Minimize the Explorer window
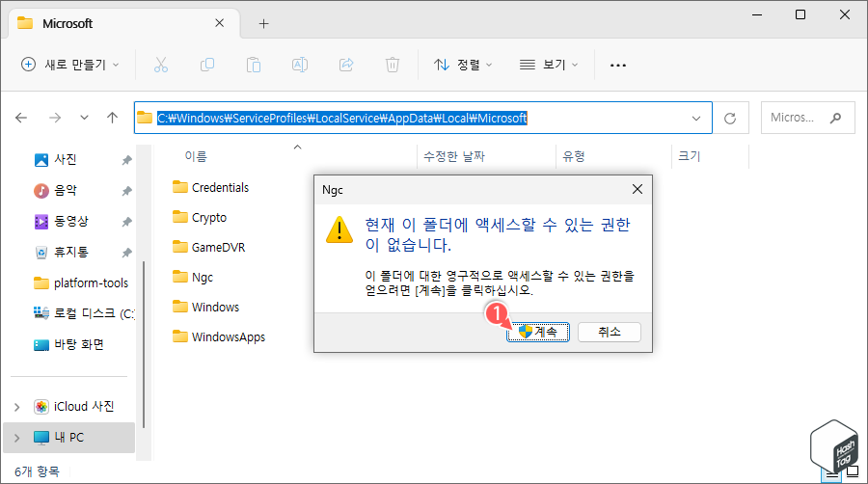Viewport: 868px width, 484px height. [757, 14]
